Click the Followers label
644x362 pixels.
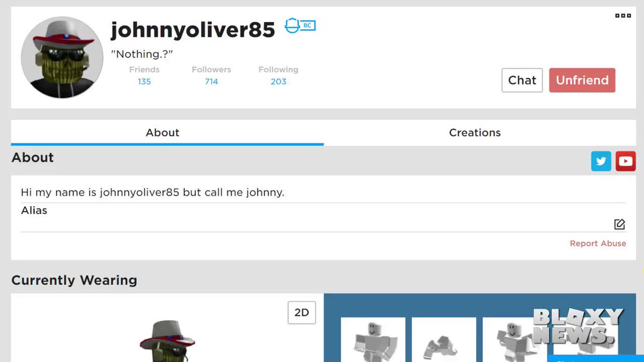click(211, 70)
